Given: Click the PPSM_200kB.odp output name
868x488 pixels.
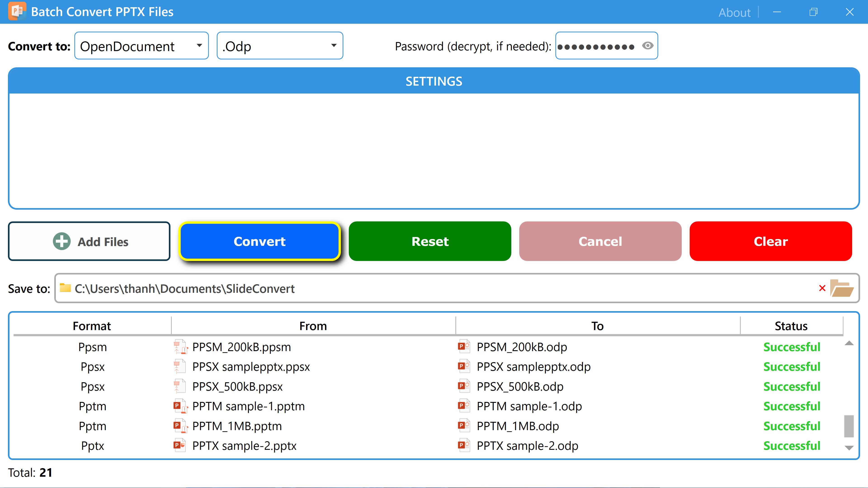Looking at the screenshot, I should pyautogui.click(x=522, y=347).
